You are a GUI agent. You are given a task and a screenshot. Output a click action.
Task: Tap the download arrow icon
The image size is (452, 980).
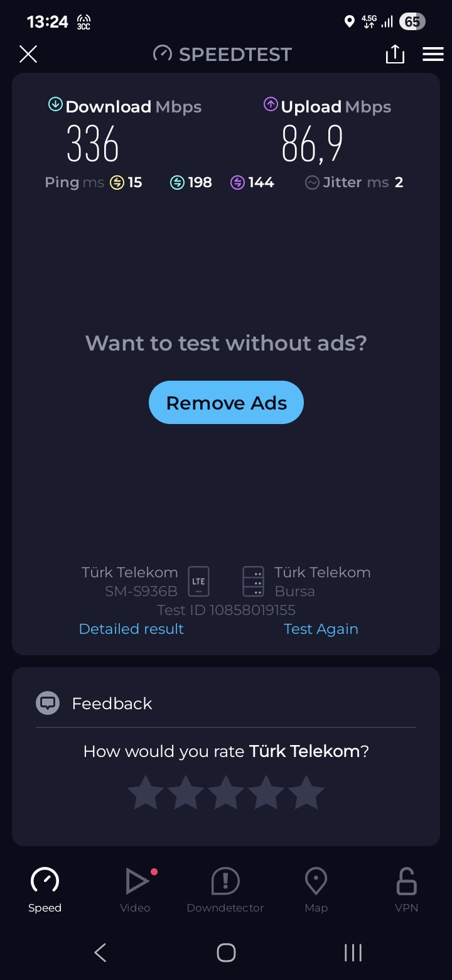point(55,105)
